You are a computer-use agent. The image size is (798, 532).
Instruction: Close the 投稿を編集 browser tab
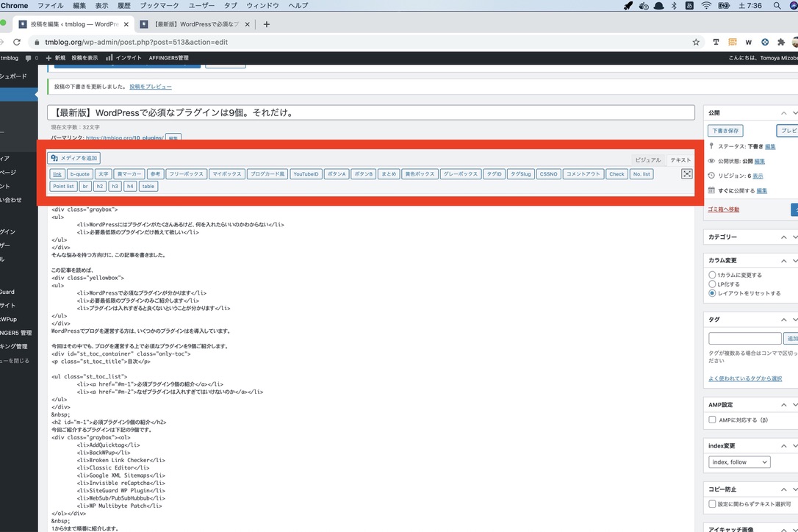click(126, 24)
